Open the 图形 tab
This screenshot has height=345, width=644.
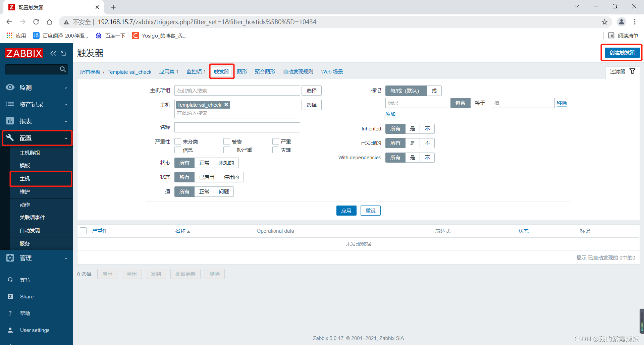pyautogui.click(x=242, y=71)
